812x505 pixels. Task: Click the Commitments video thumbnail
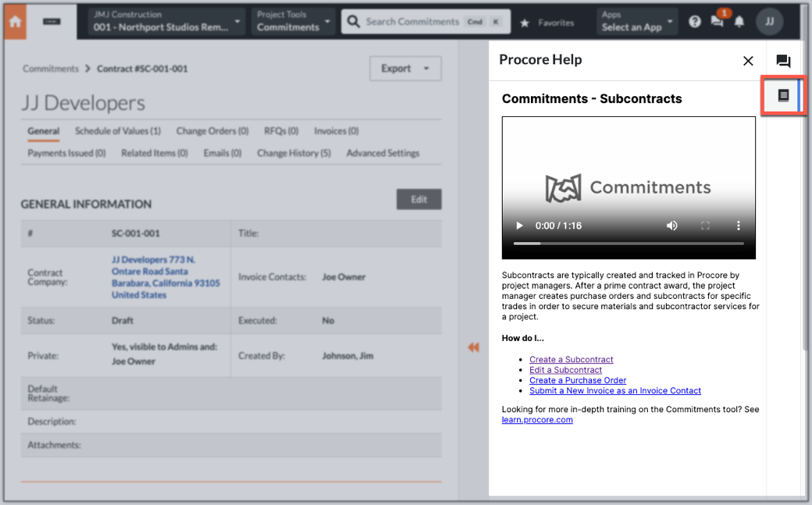[x=629, y=187]
